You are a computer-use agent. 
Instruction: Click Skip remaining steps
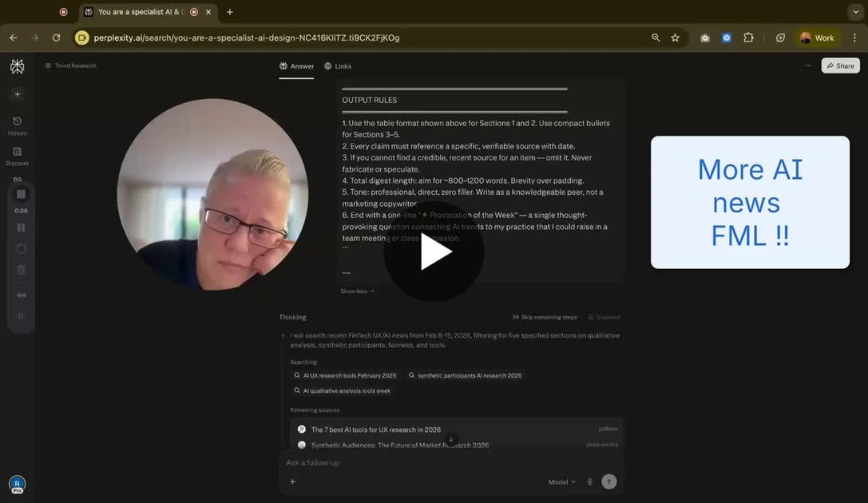click(x=545, y=317)
